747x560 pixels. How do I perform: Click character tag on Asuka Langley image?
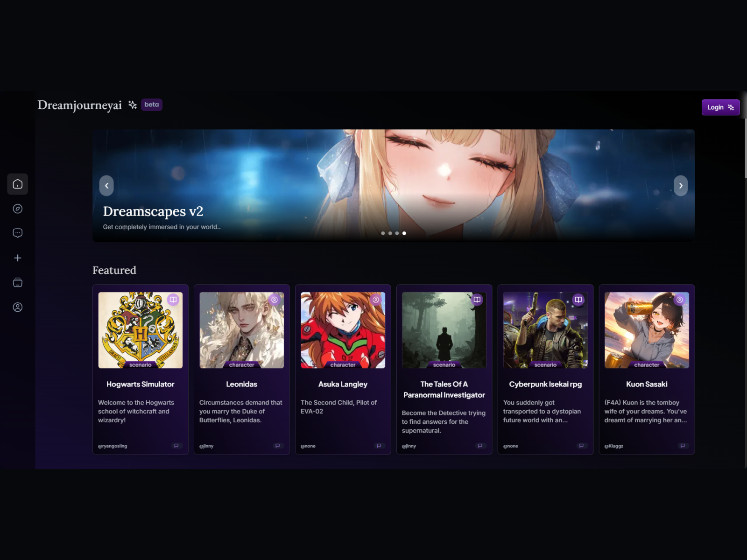[343, 365]
